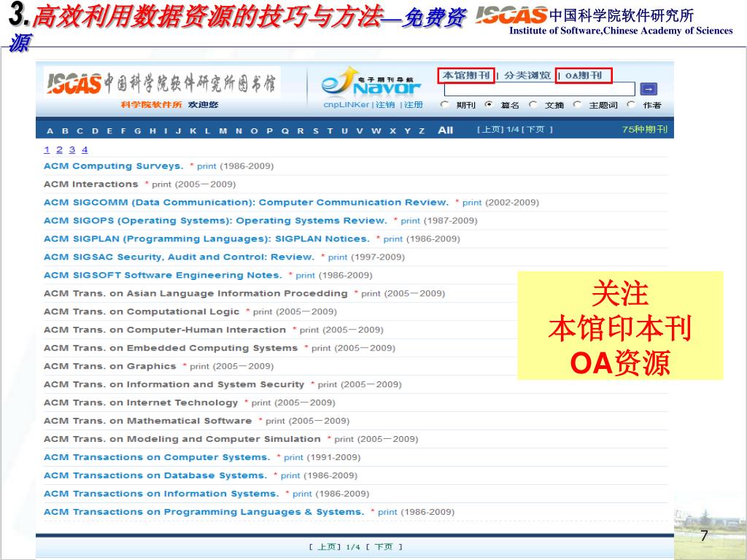747x560 pixels.
Task: Go to page 2 link
Action: coord(59,150)
